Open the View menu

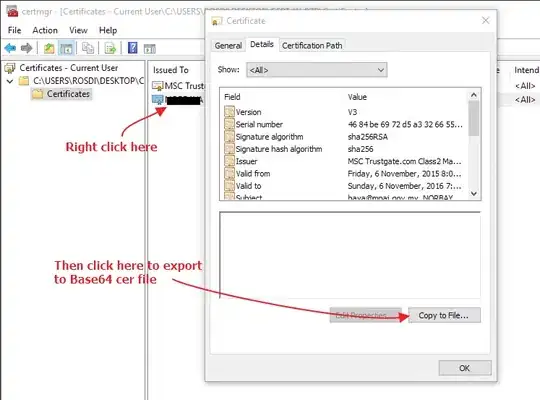coord(78,30)
